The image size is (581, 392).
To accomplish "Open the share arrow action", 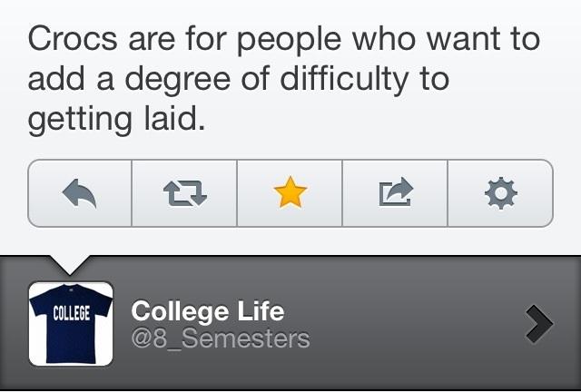I will [x=395, y=192].
